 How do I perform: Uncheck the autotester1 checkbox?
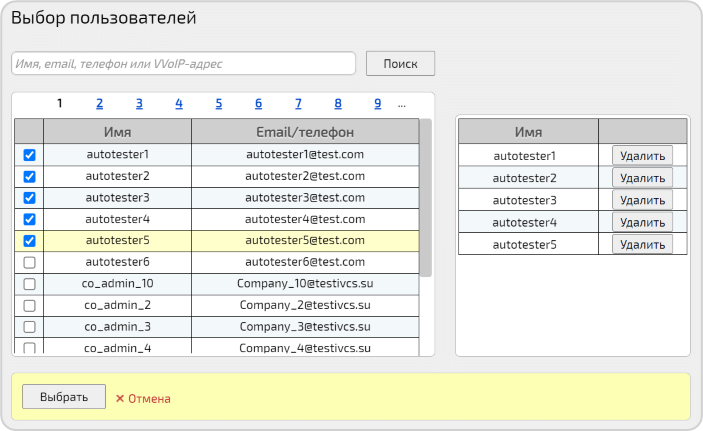[29, 155]
